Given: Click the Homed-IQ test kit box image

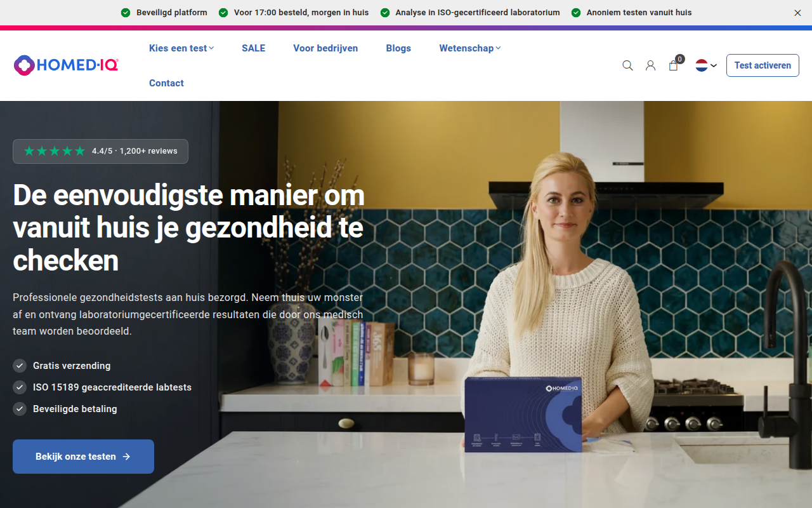Looking at the screenshot, I should click(523, 415).
